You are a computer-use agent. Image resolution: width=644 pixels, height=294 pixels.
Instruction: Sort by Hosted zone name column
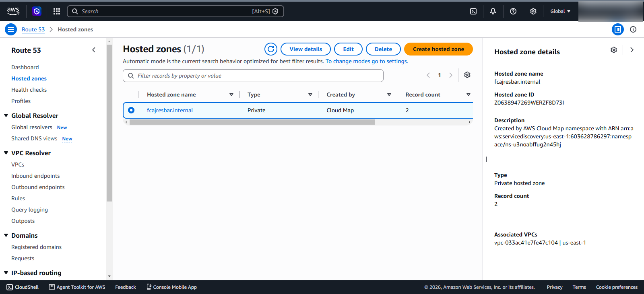pyautogui.click(x=231, y=95)
